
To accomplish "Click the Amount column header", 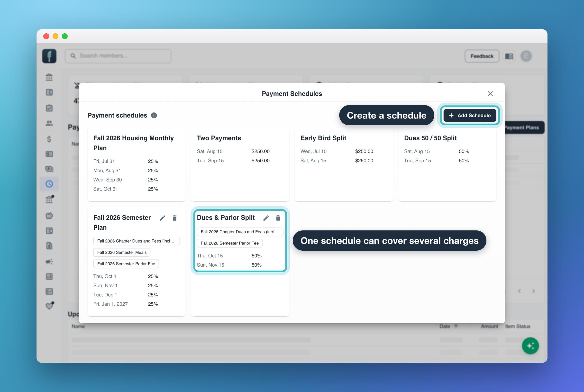I will click(x=489, y=326).
